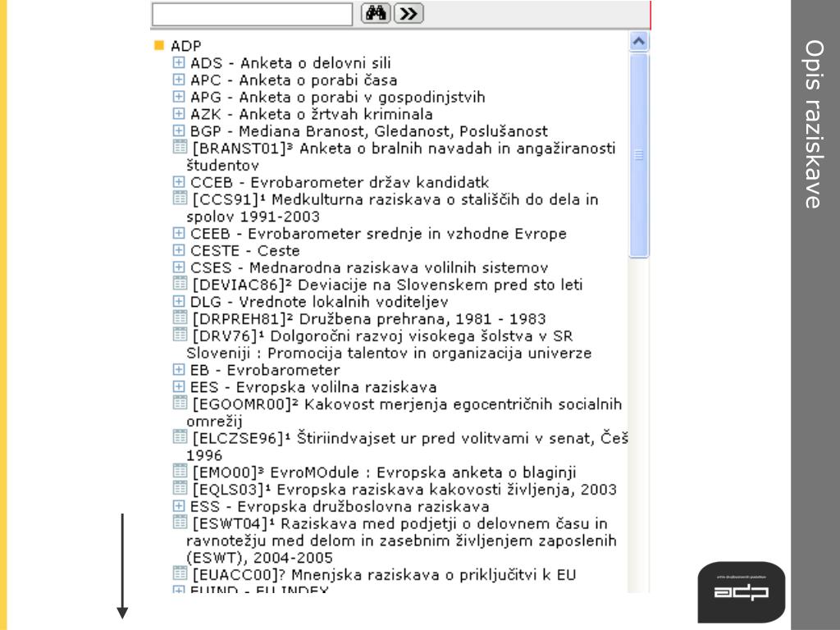Image resolution: width=840 pixels, height=630 pixels.
Task: Expand ESS - Evropska družboslovna raziskava
Action: 178,506
